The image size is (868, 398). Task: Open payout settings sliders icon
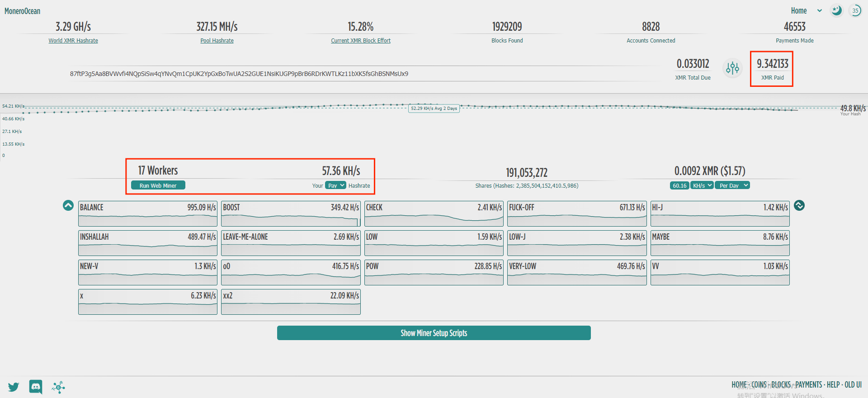point(732,68)
